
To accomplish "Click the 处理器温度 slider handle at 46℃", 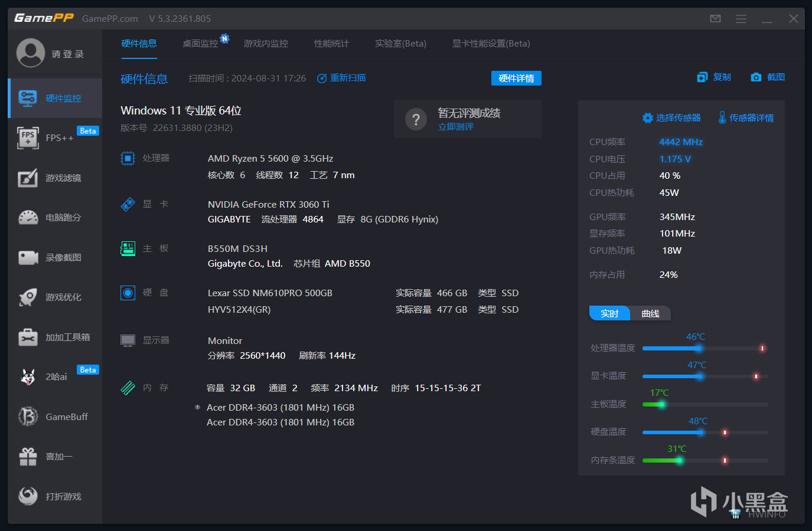I will pos(699,348).
